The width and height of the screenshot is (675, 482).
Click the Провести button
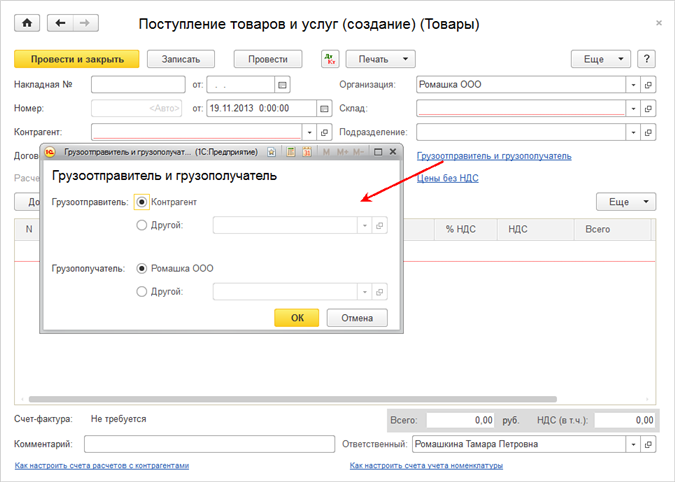268,59
